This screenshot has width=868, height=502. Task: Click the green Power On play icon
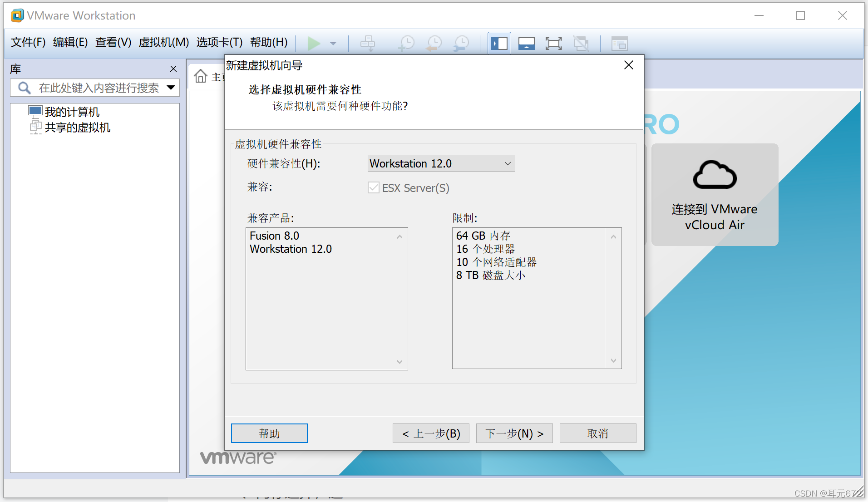[x=314, y=44]
